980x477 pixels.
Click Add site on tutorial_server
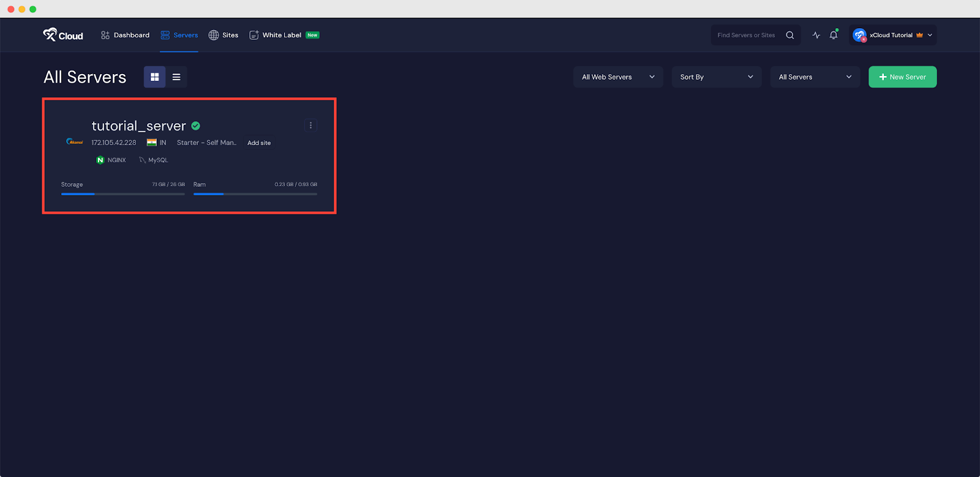point(259,143)
